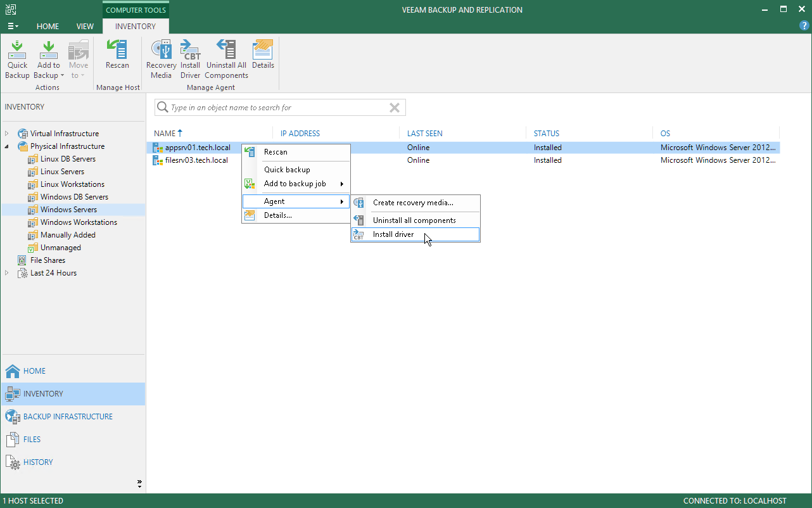Screen dimensions: 812x508
Task: Select Install driver in context submenu
Action: click(x=393, y=234)
